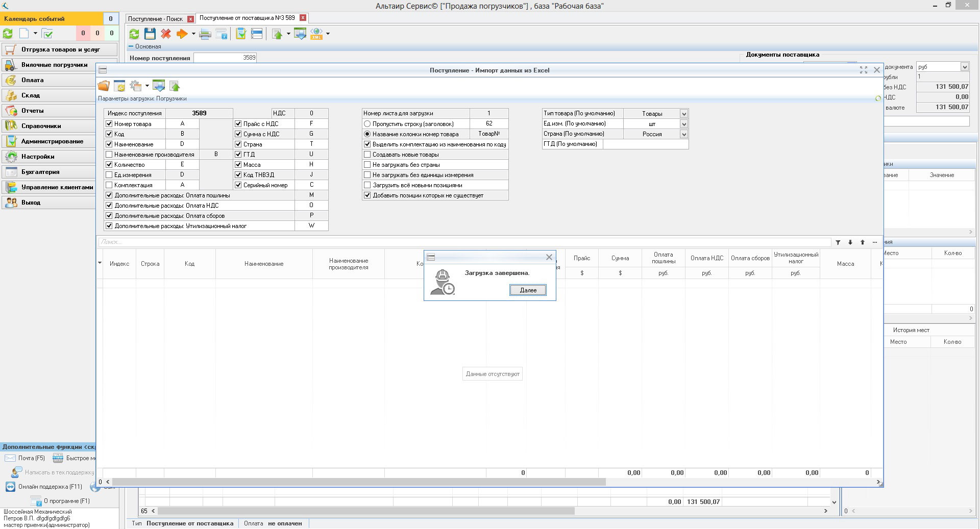Open the Отгрузка товаров и услуг section
980x529 pixels.
59,49
